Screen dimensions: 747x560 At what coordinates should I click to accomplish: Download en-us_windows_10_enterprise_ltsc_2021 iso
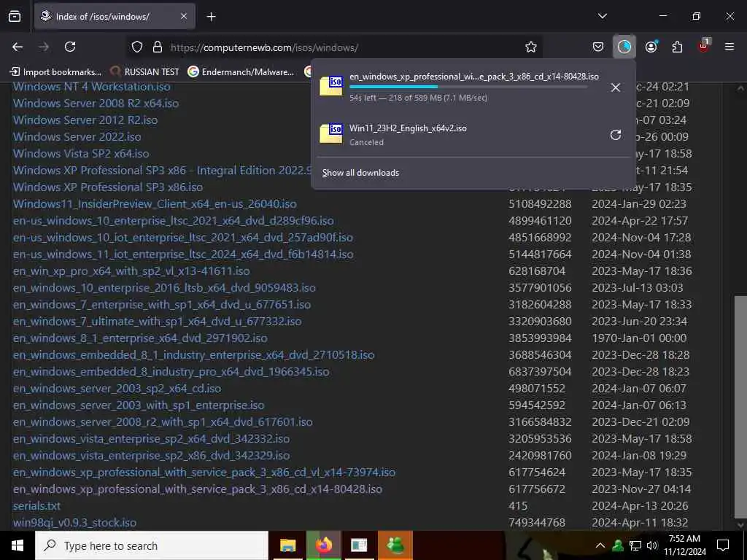174,220
